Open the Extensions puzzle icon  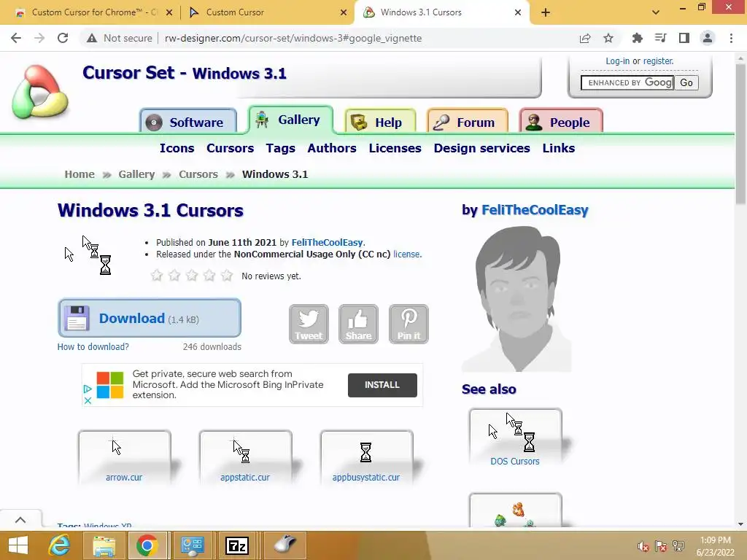coord(637,38)
